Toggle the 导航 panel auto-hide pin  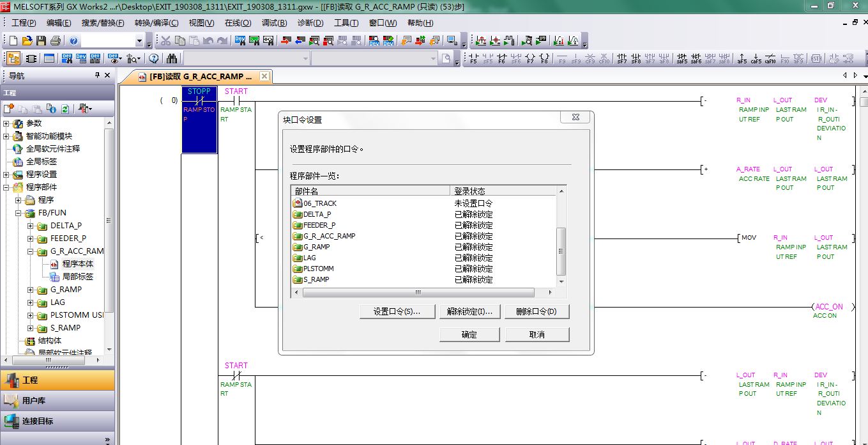click(x=97, y=75)
